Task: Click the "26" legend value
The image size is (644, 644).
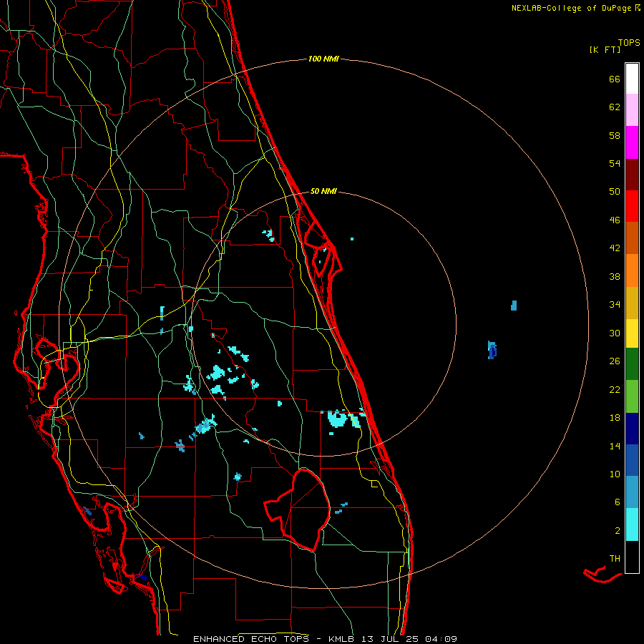Action: pos(615,361)
